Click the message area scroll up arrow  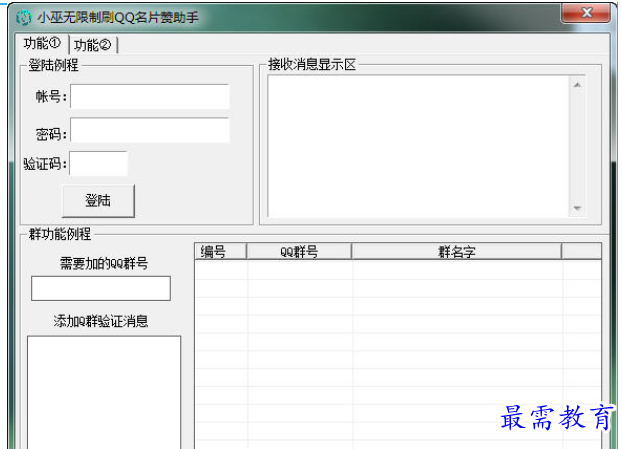[x=577, y=84]
